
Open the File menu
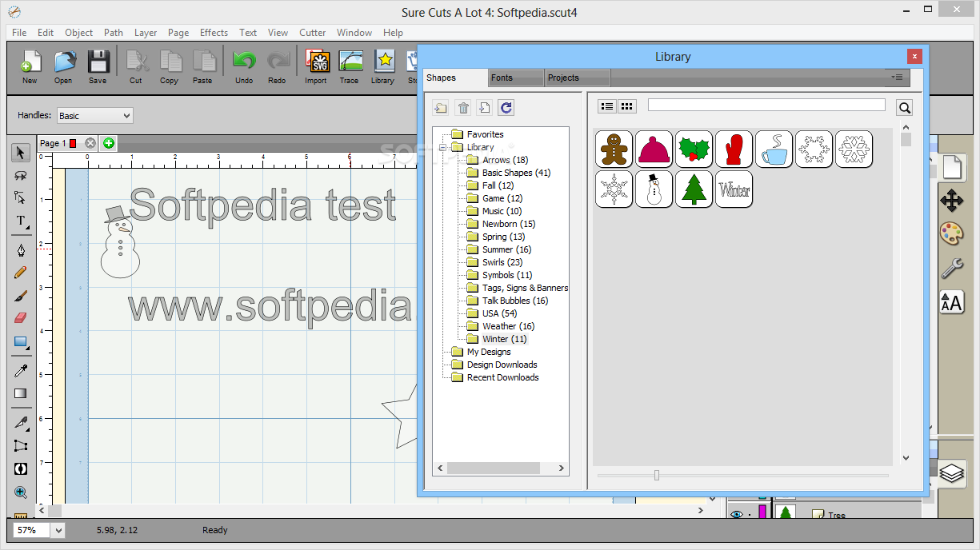(x=19, y=33)
